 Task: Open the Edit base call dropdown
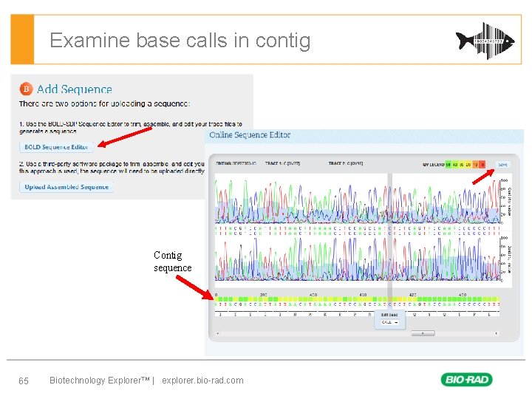[x=389, y=322]
